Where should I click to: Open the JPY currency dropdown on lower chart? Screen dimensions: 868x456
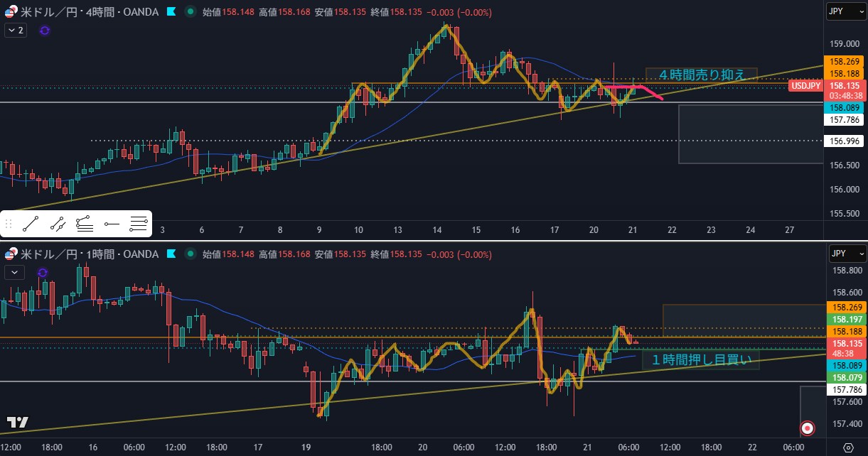(x=846, y=254)
